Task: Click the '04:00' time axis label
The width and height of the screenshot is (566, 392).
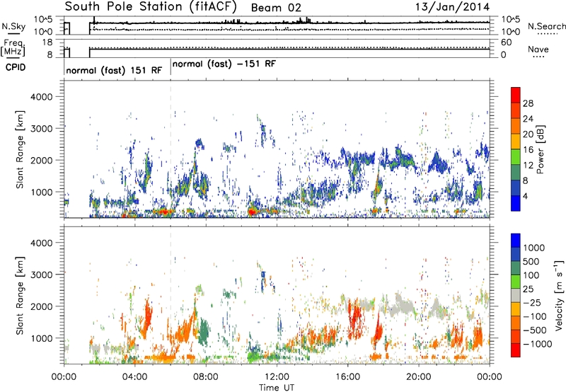Action: coord(134,377)
